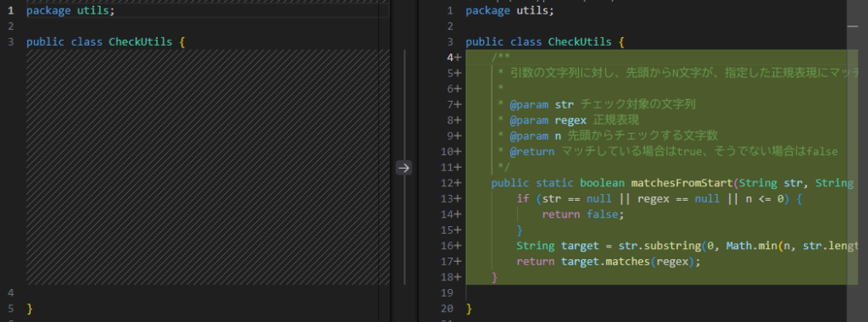Click the 'if (str == null' condition line

(659, 198)
